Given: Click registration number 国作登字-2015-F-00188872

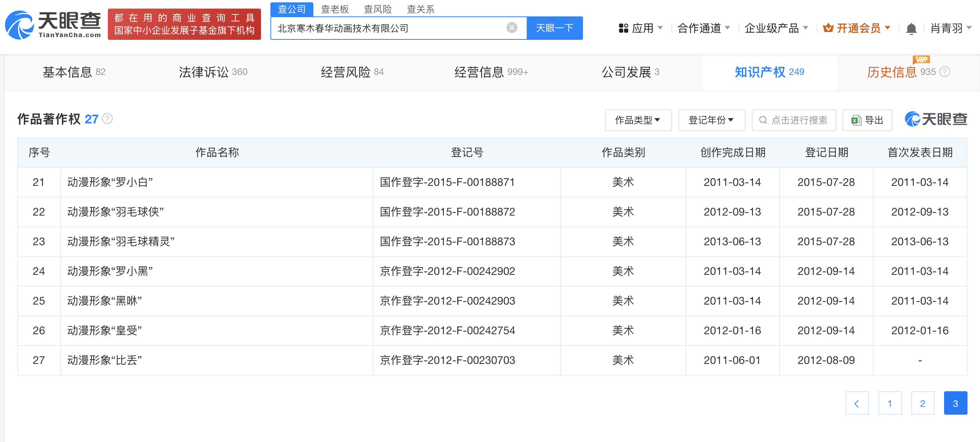Looking at the screenshot, I should point(447,212).
